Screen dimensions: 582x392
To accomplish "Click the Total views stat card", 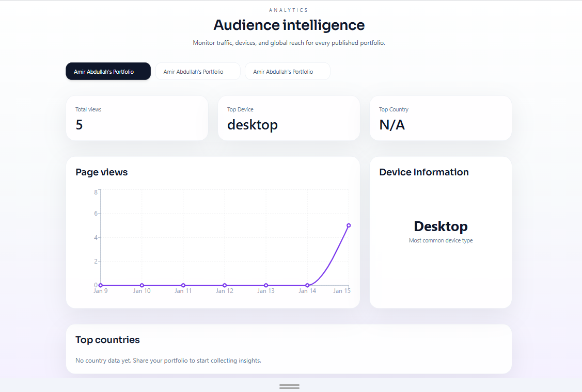I will (x=137, y=118).
